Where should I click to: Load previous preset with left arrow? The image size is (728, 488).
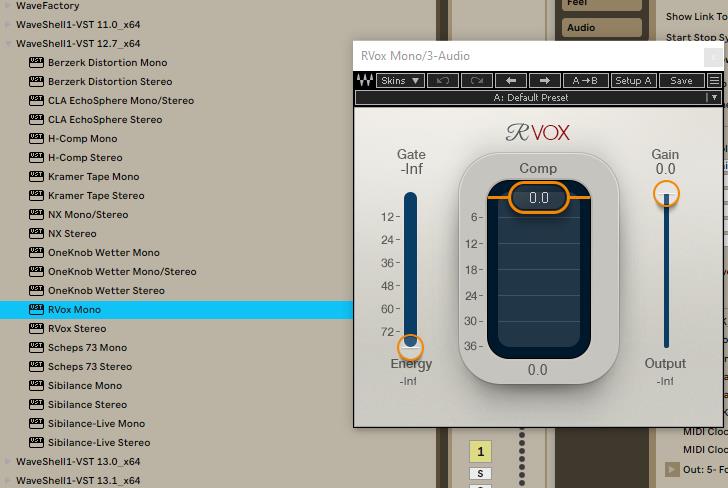(511, 80)
